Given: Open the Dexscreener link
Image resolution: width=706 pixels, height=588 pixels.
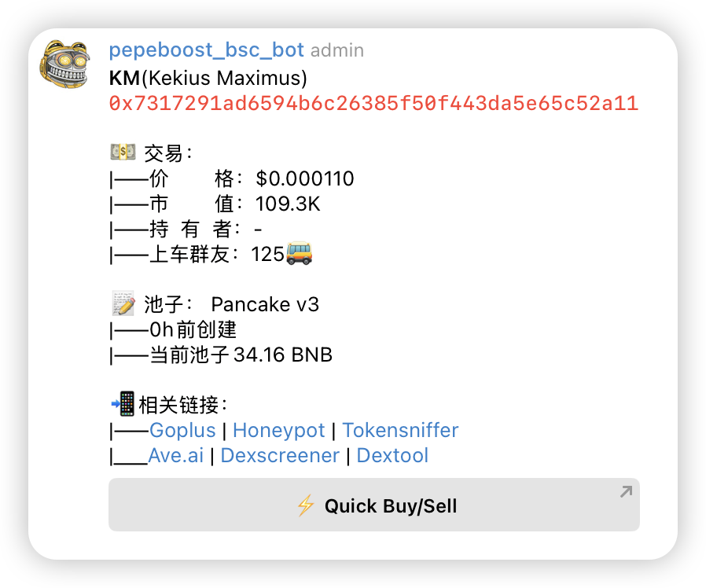Looking at the screenshot, I should 280,455.
